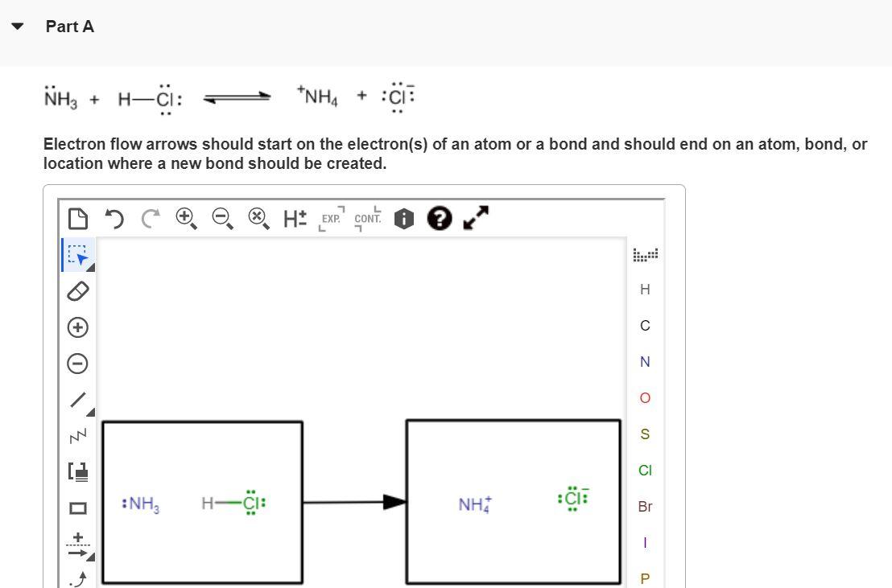
Task: Pick the N element
Action: (x=645, y=362)
